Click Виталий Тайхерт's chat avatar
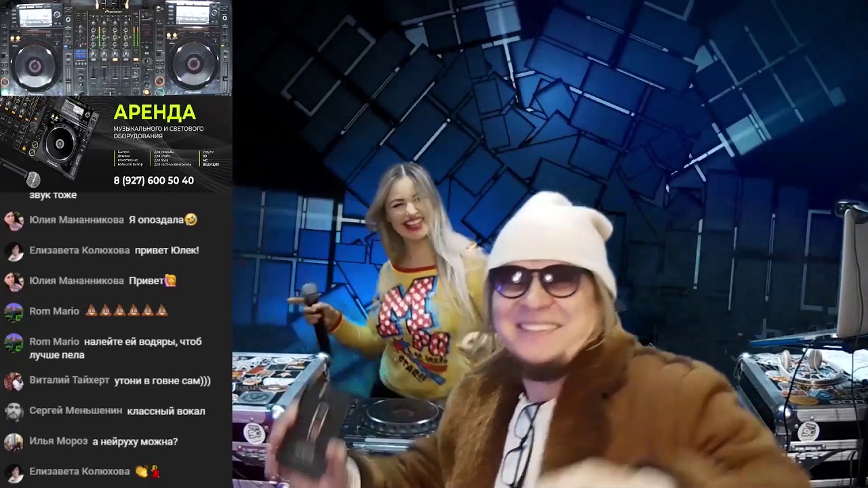868x488 pixels. [x=14, y=381]
